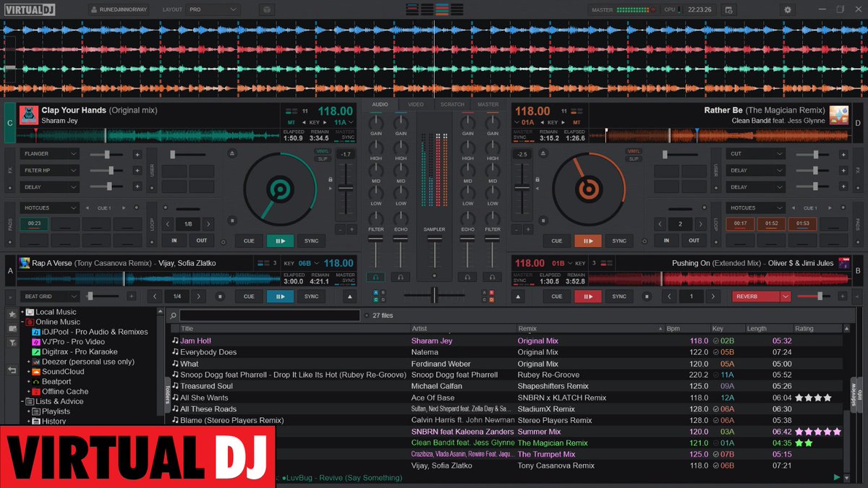Click deck C pitch fader
The image size is (868, 488).
tap(346, 187)
